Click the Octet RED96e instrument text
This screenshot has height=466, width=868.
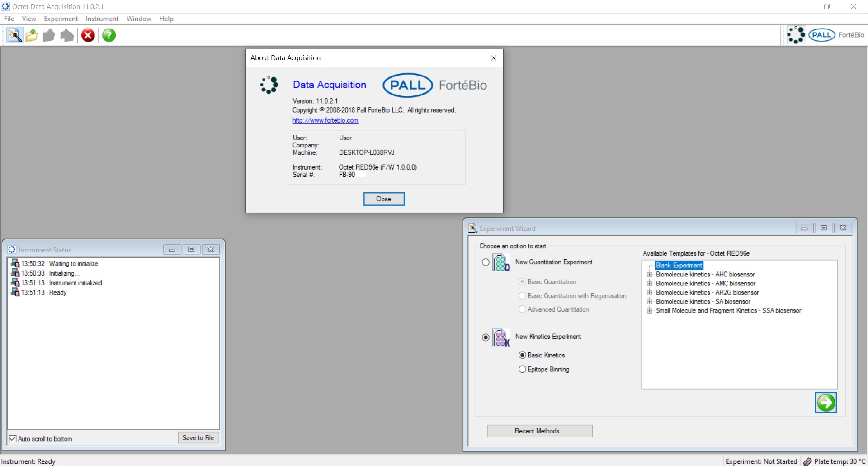point(378,167)
